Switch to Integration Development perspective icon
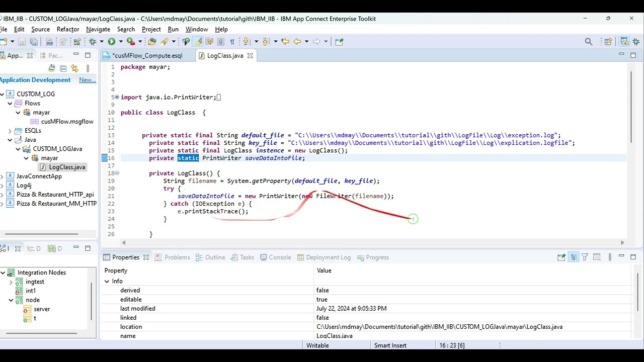This screenshot has width=644, height=362. click(x=624, y=42)
